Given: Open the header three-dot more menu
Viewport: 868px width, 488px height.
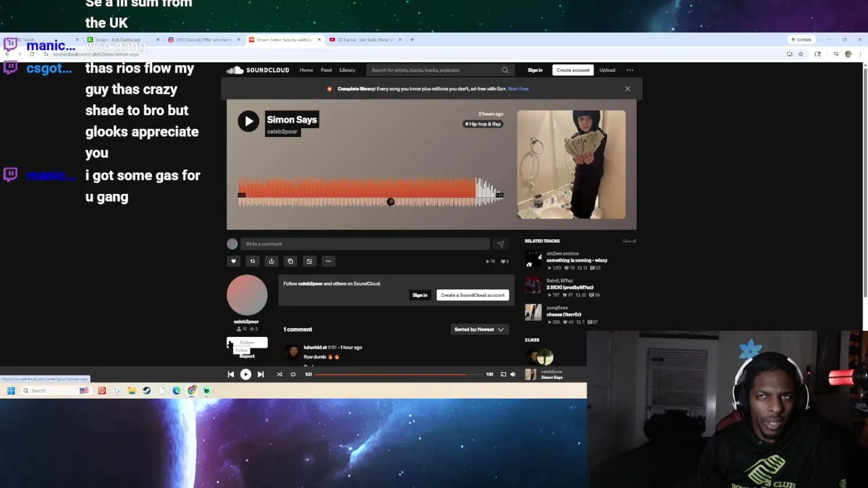Looking at the screenshot, I should (x=630, y=70).
